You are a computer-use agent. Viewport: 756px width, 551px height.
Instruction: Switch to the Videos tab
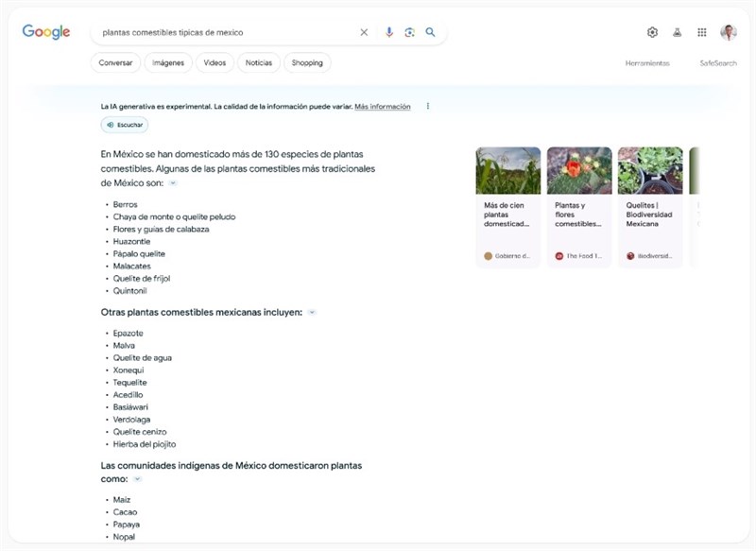pos(215,62)
